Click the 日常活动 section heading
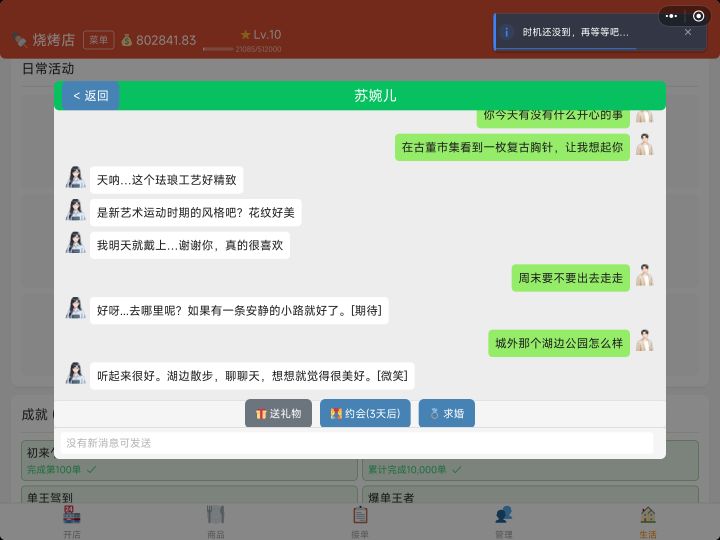 coord(48,69)
